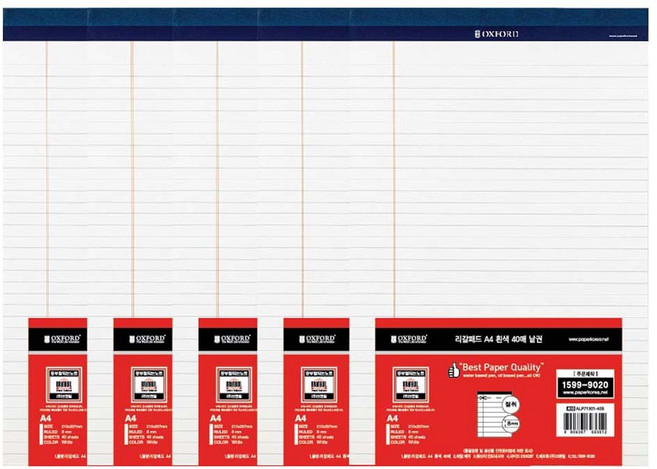
Task: Click the Oxford logo on the third pad label
Action: 232,339
